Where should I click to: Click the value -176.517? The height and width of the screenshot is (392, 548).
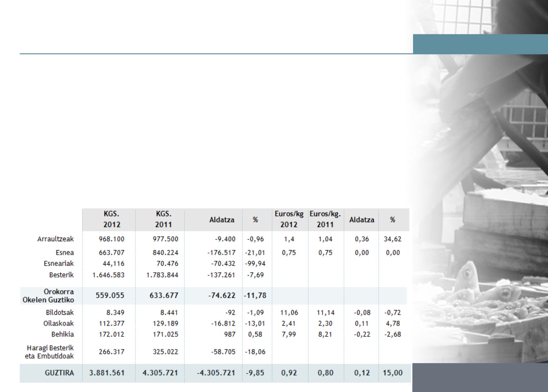pyautogui.click(x=221, y=252)
